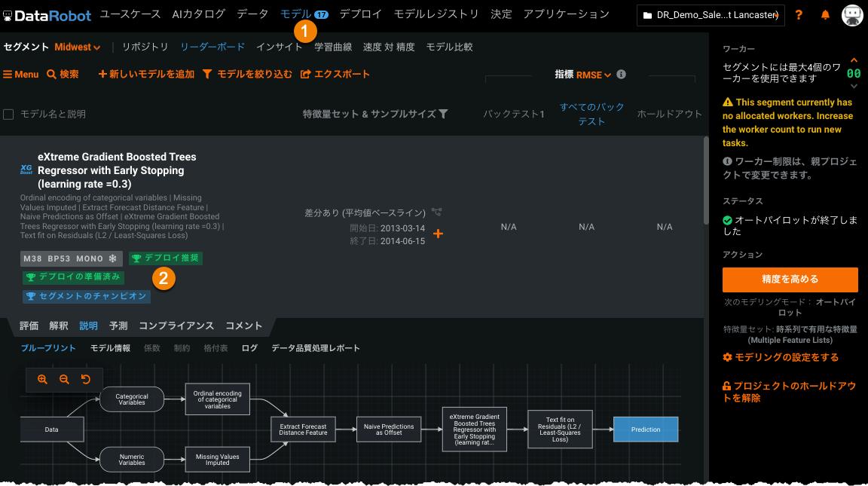
Task: Click the filter funnel in feature set header
Action: pos(444,114)
